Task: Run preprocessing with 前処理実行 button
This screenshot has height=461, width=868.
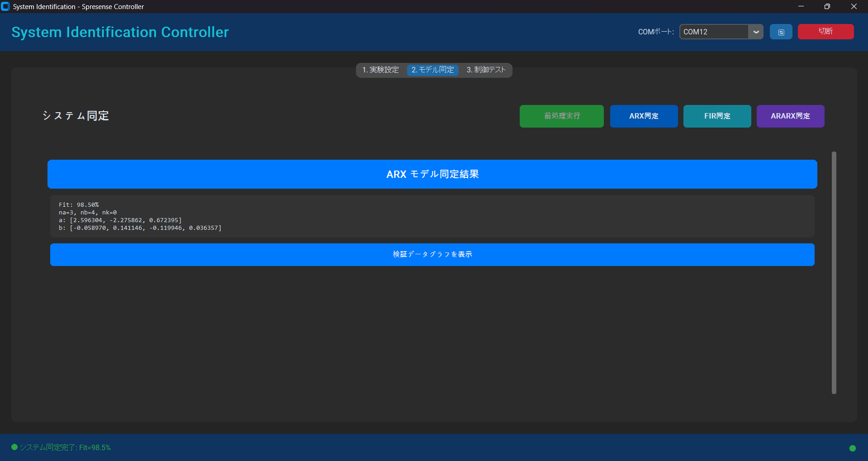Action: [x=561, y=116]
